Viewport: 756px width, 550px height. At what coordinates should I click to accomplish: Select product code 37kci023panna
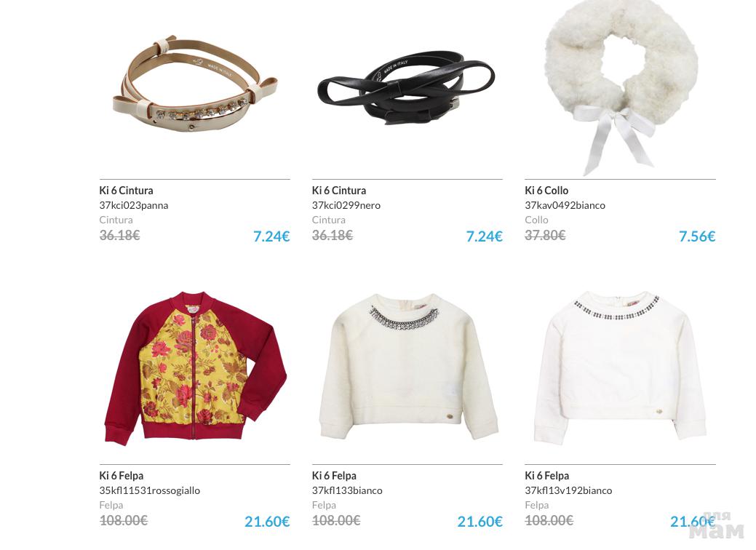tap(134, 205)
